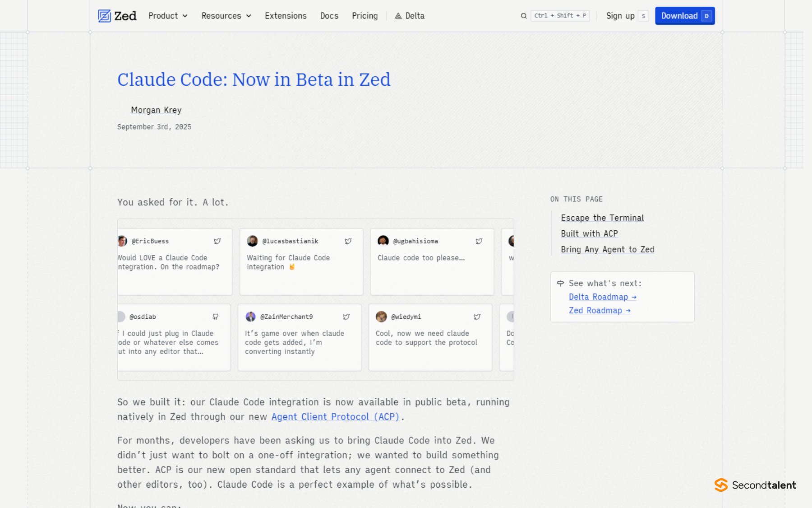Click @ugbahisioma profile avatar

coord(383,241)
